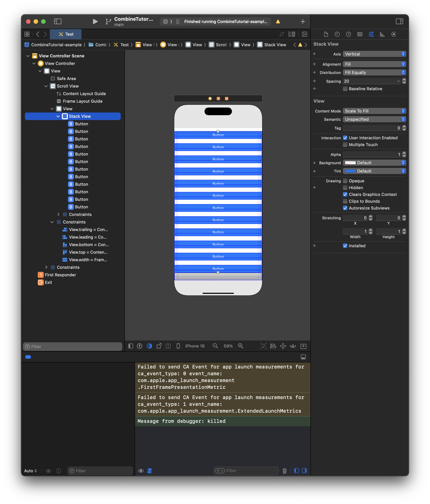
Task: Open the Tint color swatch
Action: click(350, 171)
